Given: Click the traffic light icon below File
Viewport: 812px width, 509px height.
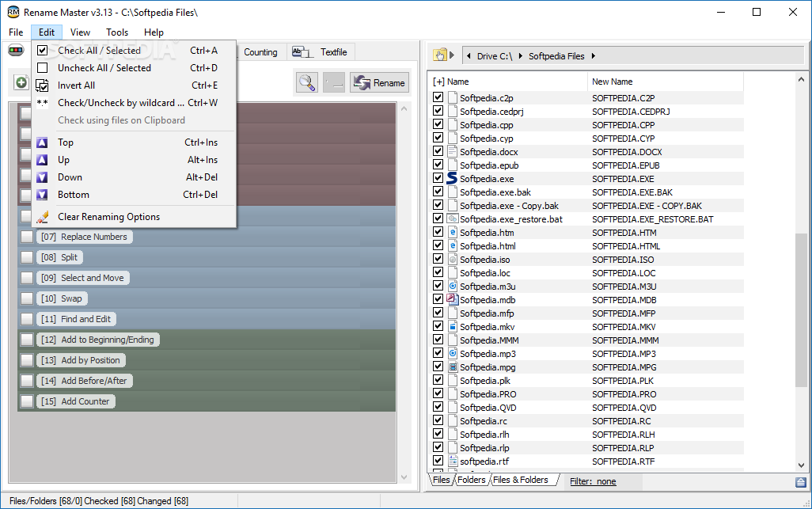Looking at the screenshot, I should pyautogui.click(x=16, y=51).
